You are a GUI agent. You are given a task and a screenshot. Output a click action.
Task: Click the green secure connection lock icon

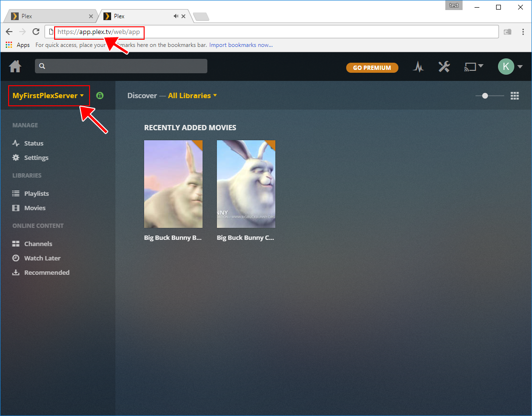(x=100, y=96)
